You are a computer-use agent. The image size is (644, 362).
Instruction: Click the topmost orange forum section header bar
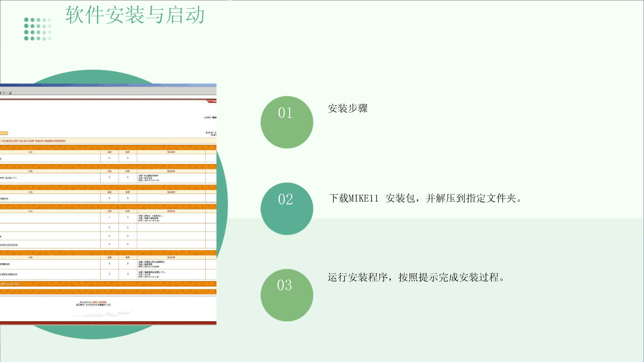tap(108, 147)
